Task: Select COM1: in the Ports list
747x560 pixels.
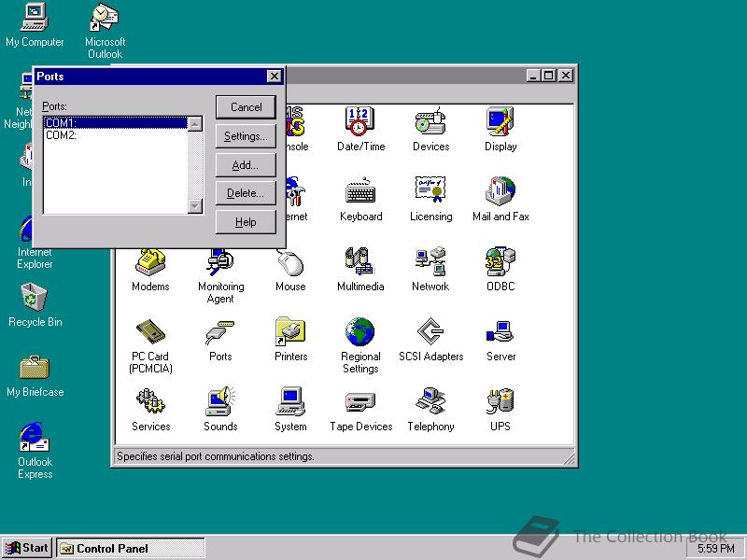Action: (116, 123)
